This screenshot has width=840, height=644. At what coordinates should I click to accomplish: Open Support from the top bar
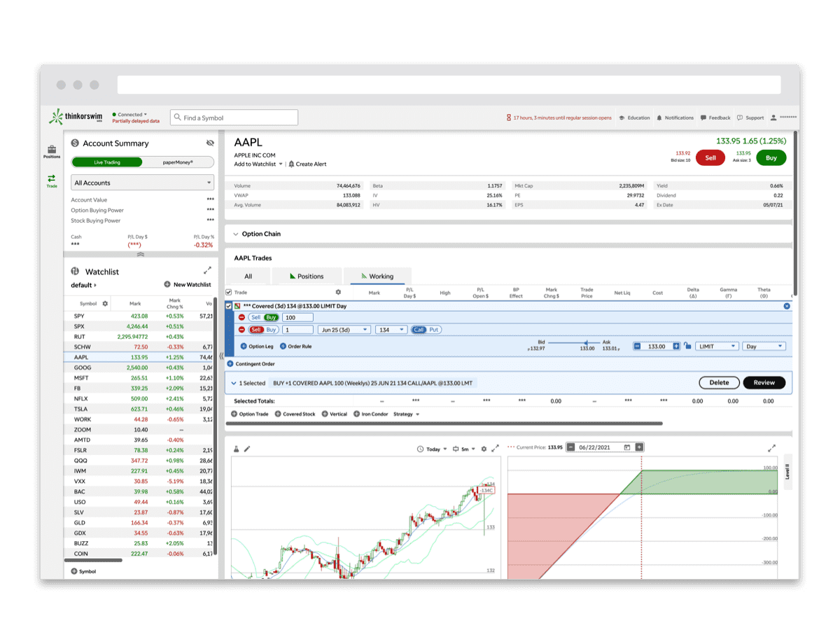click(750, 118)
